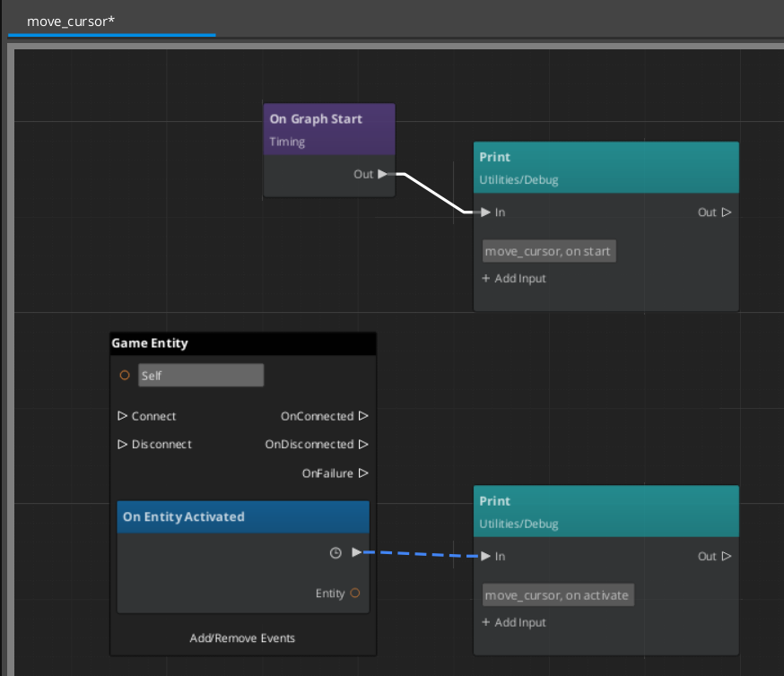Click the clock icon on On Entity Activated

(335, 553)
